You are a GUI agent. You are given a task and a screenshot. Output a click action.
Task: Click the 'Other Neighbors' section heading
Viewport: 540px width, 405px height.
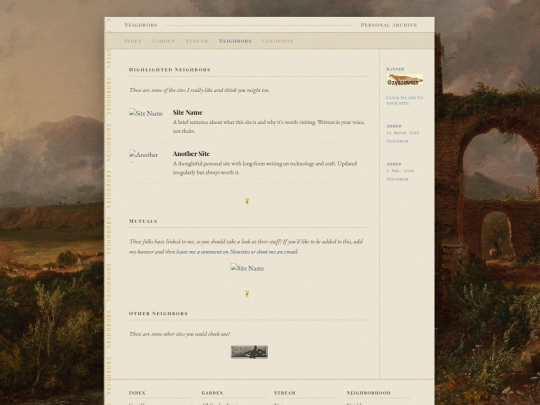[158, 313]
